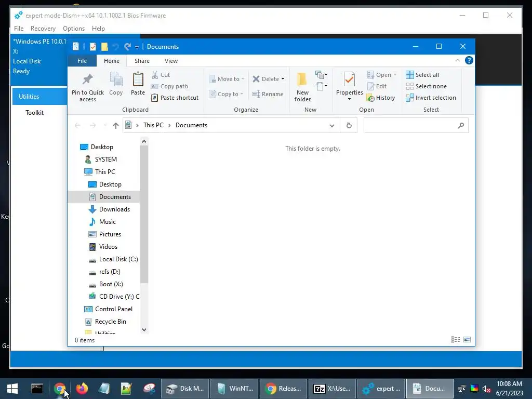Screen dimensions: 532x399
Task: Open the Delete dropdown arrow
Action: [283, 79]
